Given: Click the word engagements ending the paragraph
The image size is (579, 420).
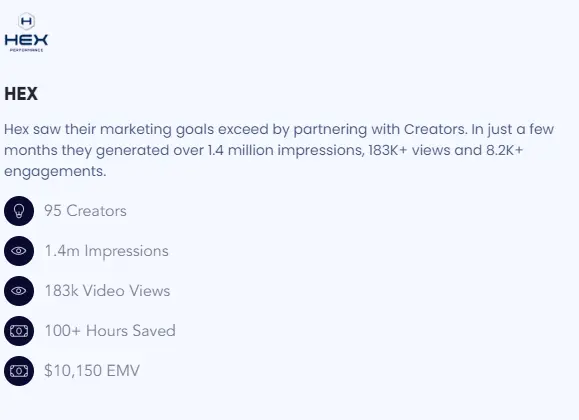Looking at the screenshot, I should coord(55,172).
